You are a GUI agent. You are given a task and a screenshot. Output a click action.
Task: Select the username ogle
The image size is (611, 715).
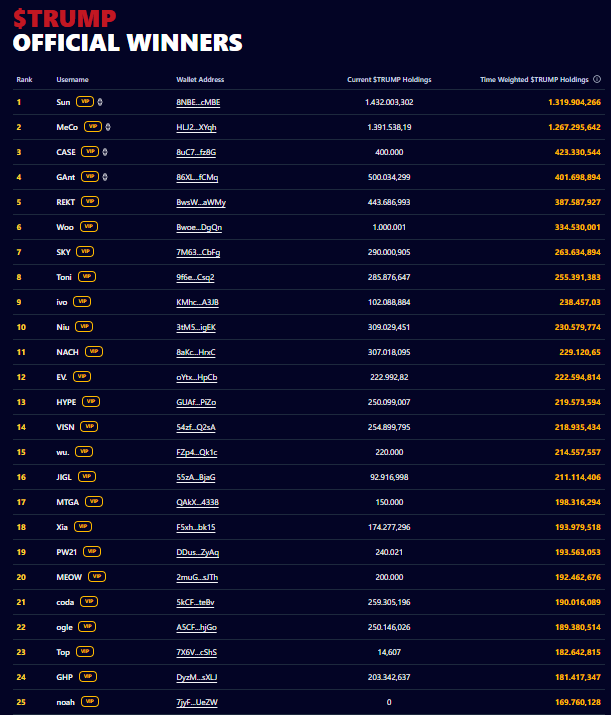[x=64, y=627]
